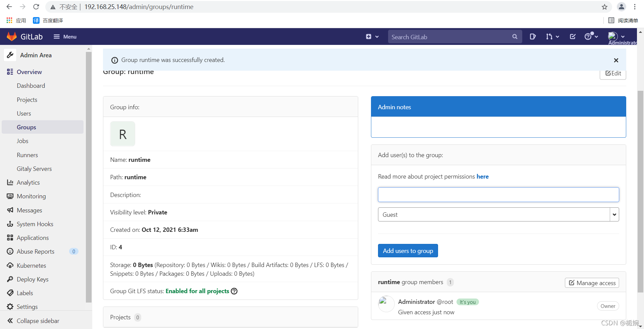644x329 pixels.
Task: Click Add users to group button
Action: (x=408, y=251)
